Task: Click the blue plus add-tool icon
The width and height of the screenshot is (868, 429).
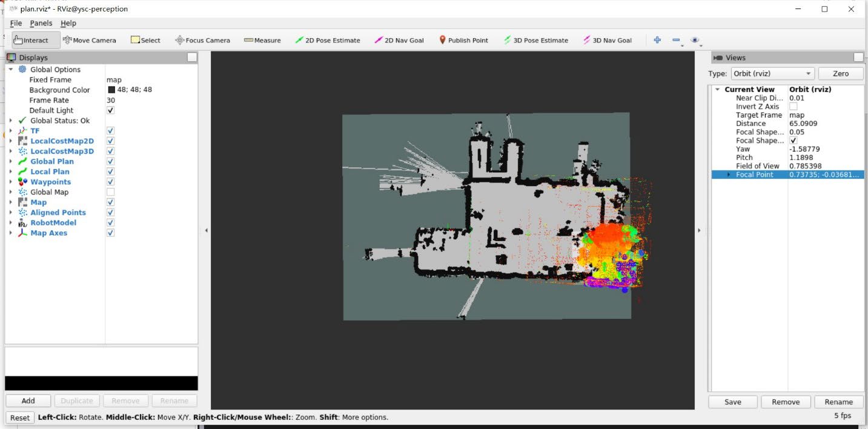Action: pos(657,40)
